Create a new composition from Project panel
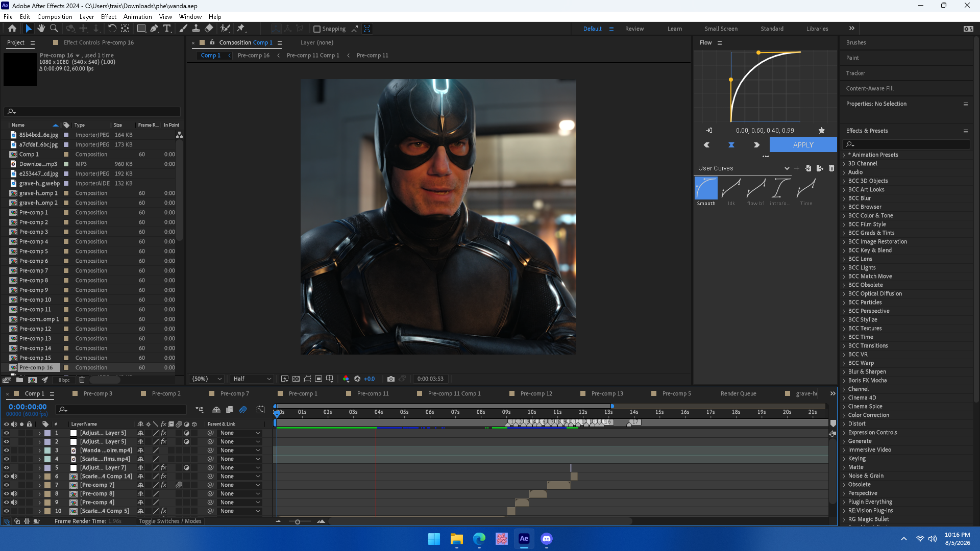This screenshot has height=551, width=980. pyautogui.click(x=32, y=380)
